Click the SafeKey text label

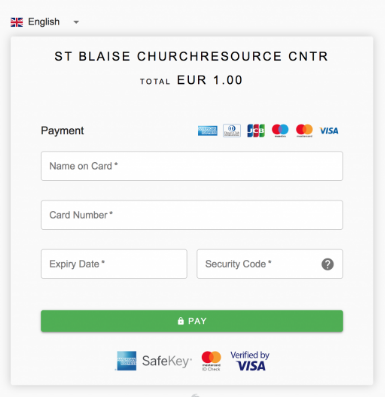(167, 361)
